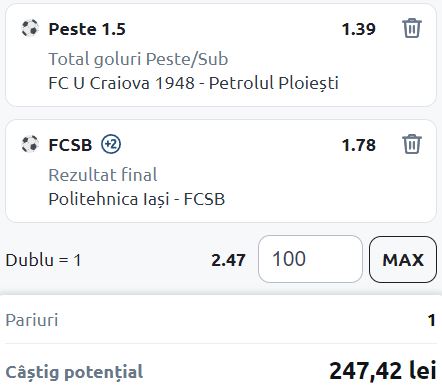The width and height of the screenshot is (442, 390).
Task: Click the MAX stake button
Action: click(x=403, y=259)
